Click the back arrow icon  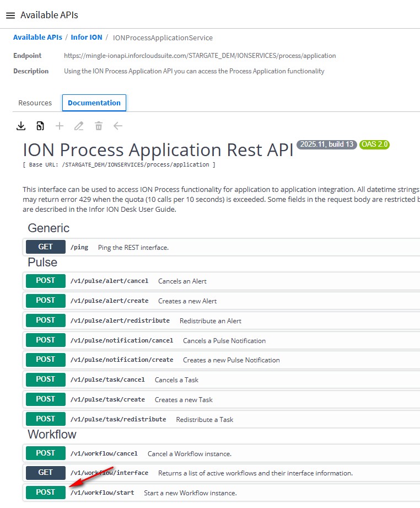click(118, 126)
